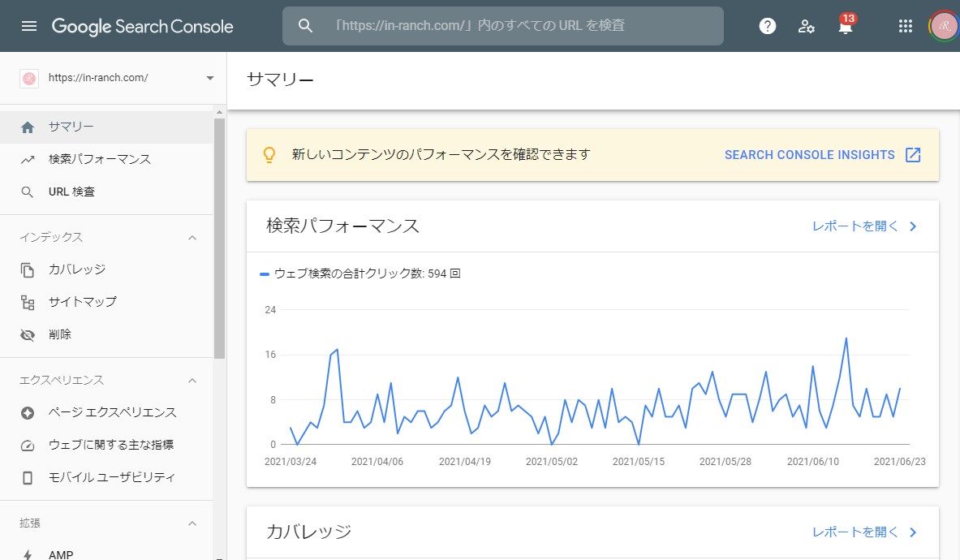Screen dimensions: 960x560
Task: Click the y-axis value 24 on chart
Action: point(270,310)
